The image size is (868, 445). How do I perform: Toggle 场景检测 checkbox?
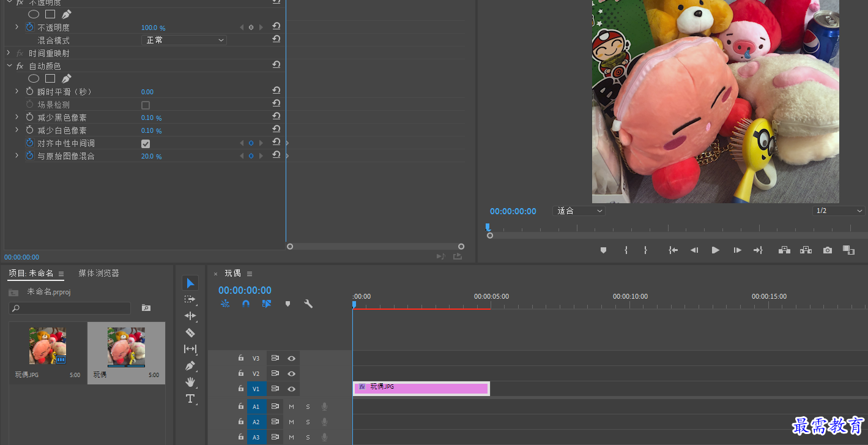pos(146,105)
